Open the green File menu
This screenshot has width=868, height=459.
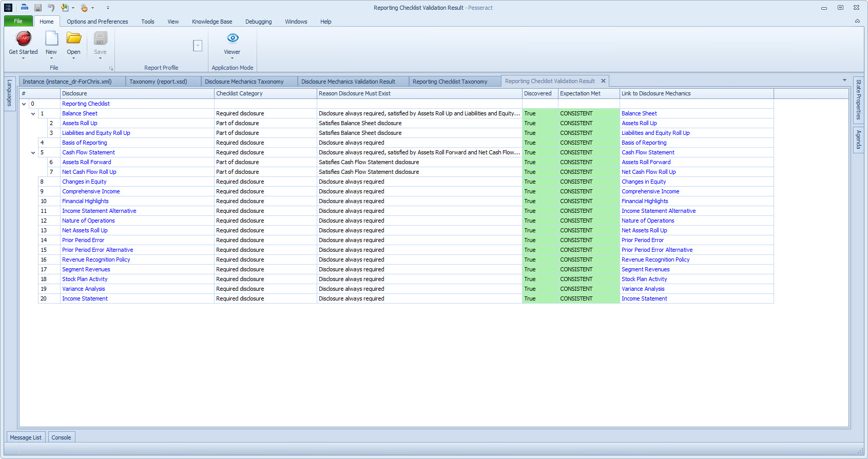pyautogui.click(x=18, y=21)
